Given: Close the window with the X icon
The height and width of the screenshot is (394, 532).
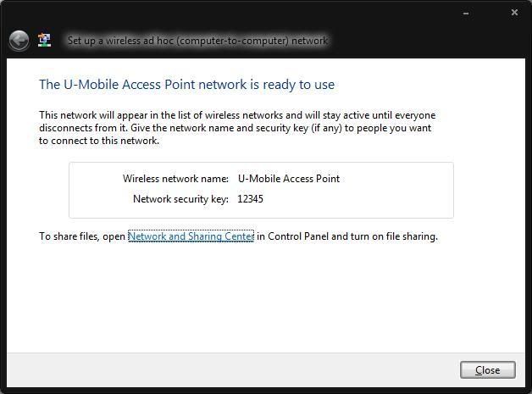Looking at the screenshot, I should (x=514, y=13).
